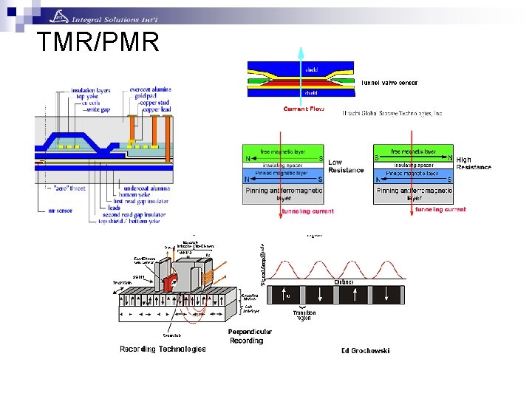The width and height of the screenshot is (532, 399).
Task: Click the 'leads' label
Action: coord(115,208)
